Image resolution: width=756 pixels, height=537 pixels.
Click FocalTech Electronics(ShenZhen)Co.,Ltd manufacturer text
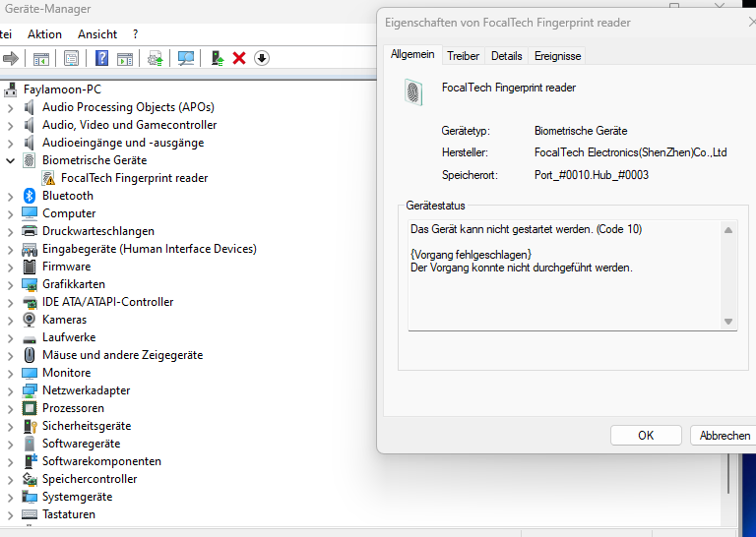[x=630, y=152]
